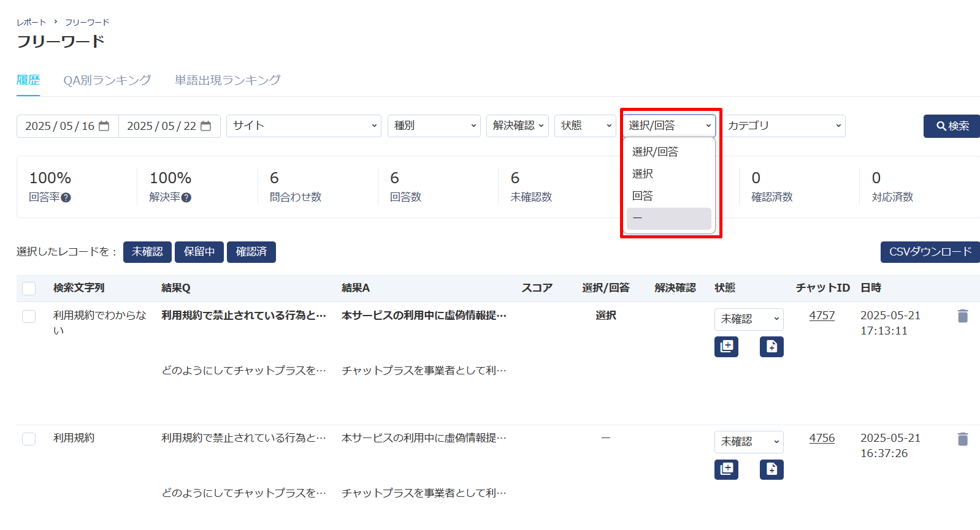980x530 pixels.
Task: Click trash icon for chat 4757 row
Action: 962,316
